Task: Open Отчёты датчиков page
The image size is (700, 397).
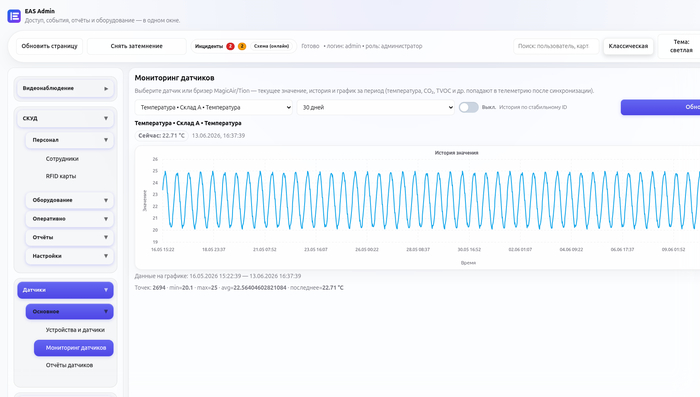Action: coord(69,365)
